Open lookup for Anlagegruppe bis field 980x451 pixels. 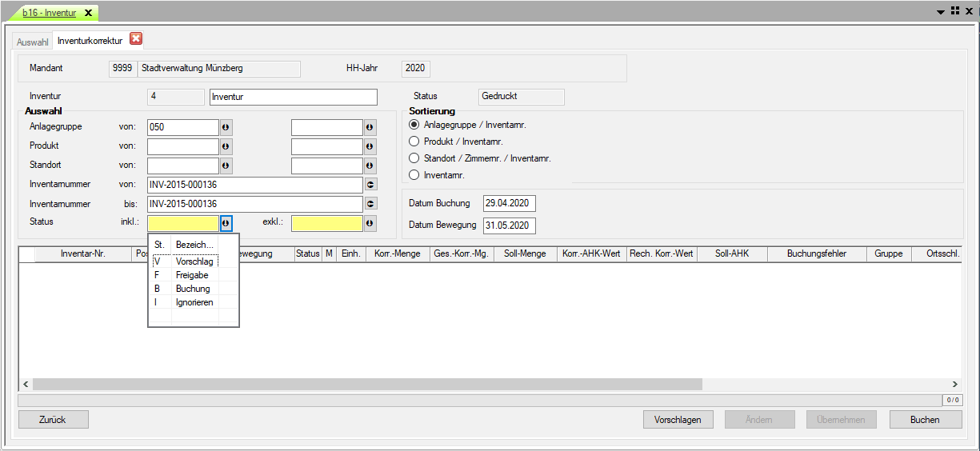click(370, 127)
